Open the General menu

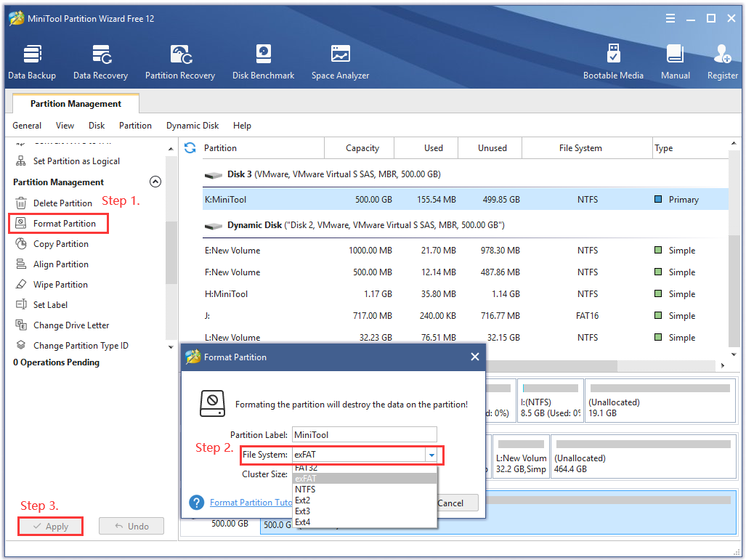point(27,126)
